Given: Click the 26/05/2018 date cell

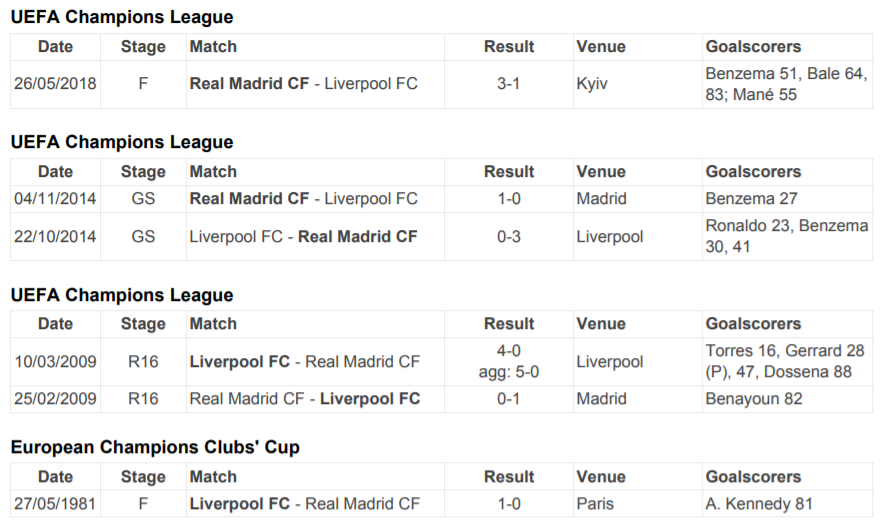Looking at the screenshot, I should coord(55,84).
